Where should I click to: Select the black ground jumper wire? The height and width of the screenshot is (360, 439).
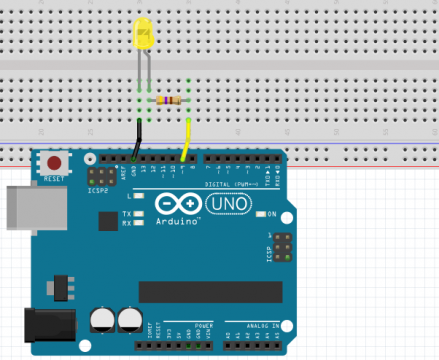[137, 140]
